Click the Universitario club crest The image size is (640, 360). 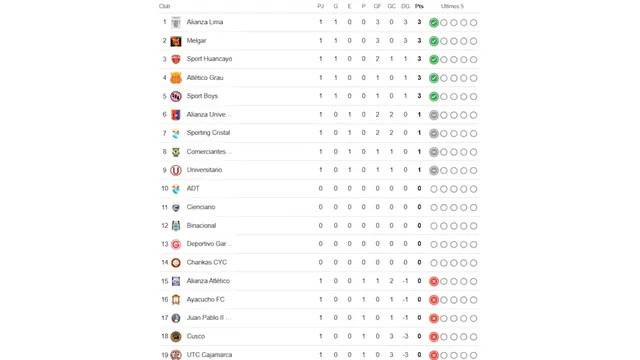[176, 170]
